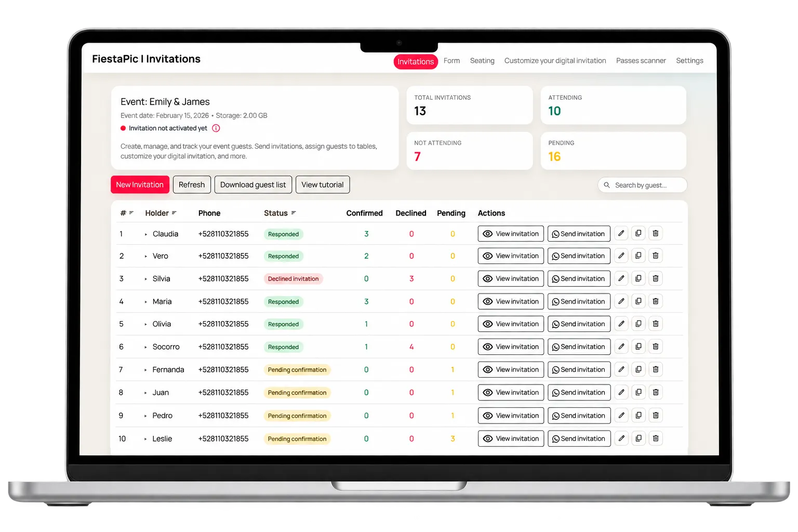Focus the Search by guest field
798x532 pixels.
tap(642, 185)
